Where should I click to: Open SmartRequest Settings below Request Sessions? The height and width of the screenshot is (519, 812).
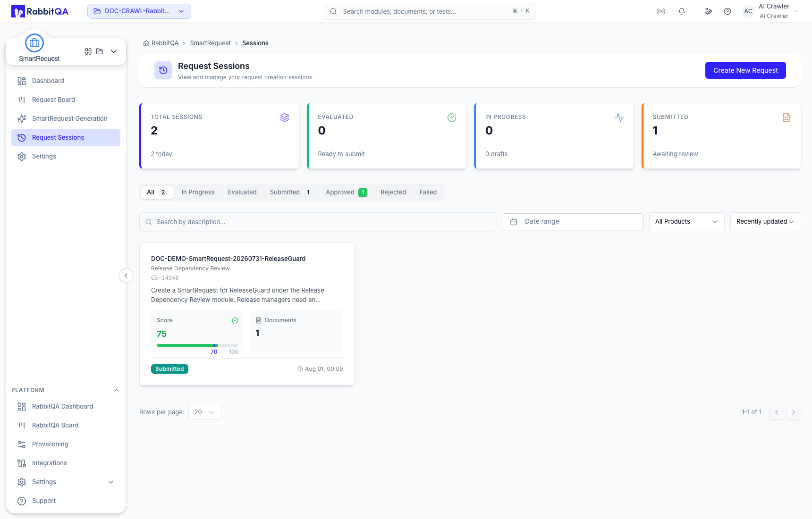pos(66,157)
